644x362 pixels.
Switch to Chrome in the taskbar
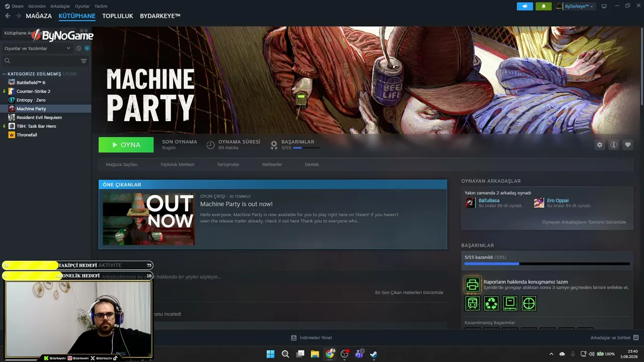tap(330, 354)
